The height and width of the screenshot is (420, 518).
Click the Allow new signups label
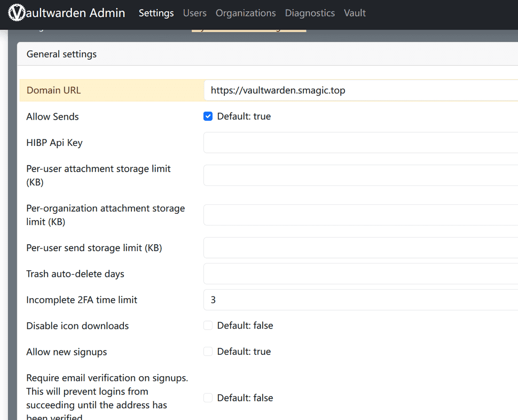tap(67, 352)
